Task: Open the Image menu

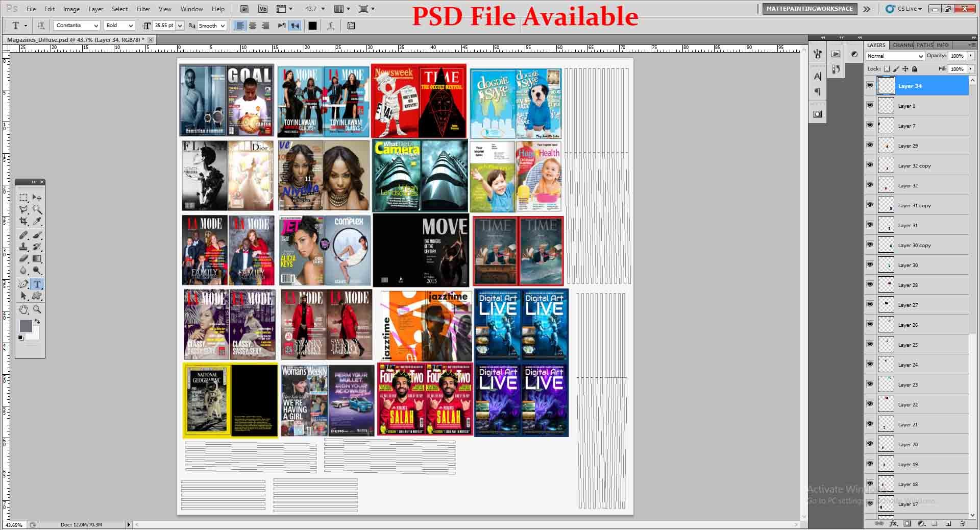Action: pos(71,9)
